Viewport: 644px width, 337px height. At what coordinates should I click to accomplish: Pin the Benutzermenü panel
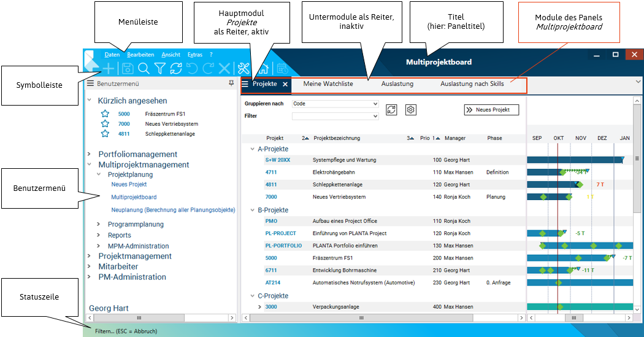231,83
